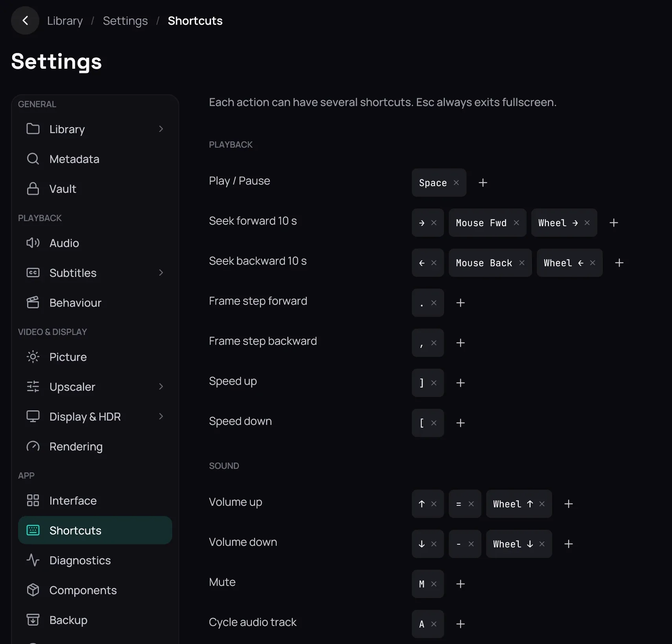Add a shortcut for Seek backward 10 s
The height and width of the screenshot is (644, 672).
(x=619, y=263)
